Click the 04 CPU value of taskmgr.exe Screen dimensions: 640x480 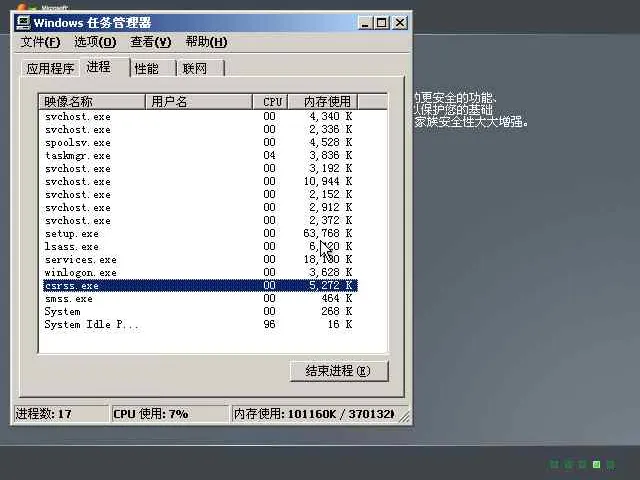[269, 156]
